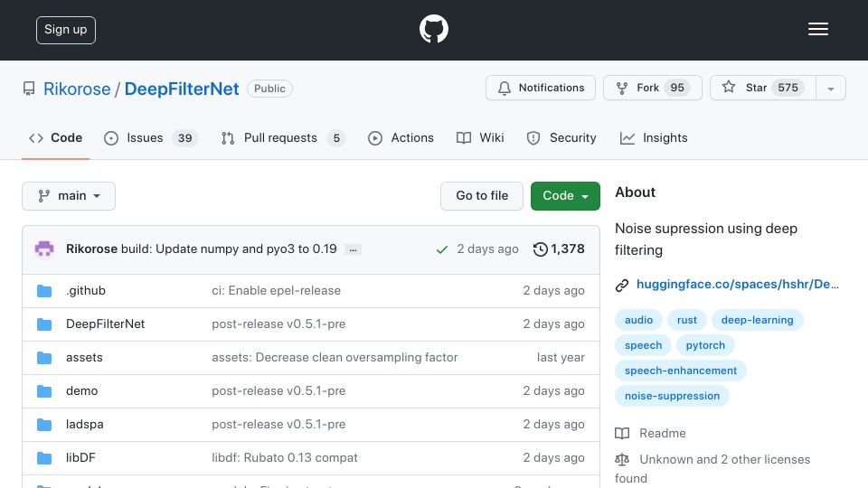
Task: Click the star count 575
Action: click(788, 88)
